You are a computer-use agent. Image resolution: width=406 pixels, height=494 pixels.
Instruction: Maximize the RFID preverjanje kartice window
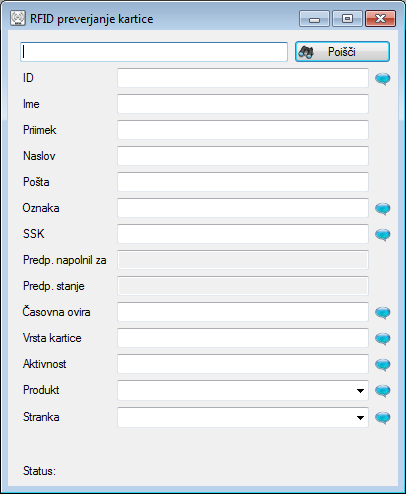click(x=347, y=18)
